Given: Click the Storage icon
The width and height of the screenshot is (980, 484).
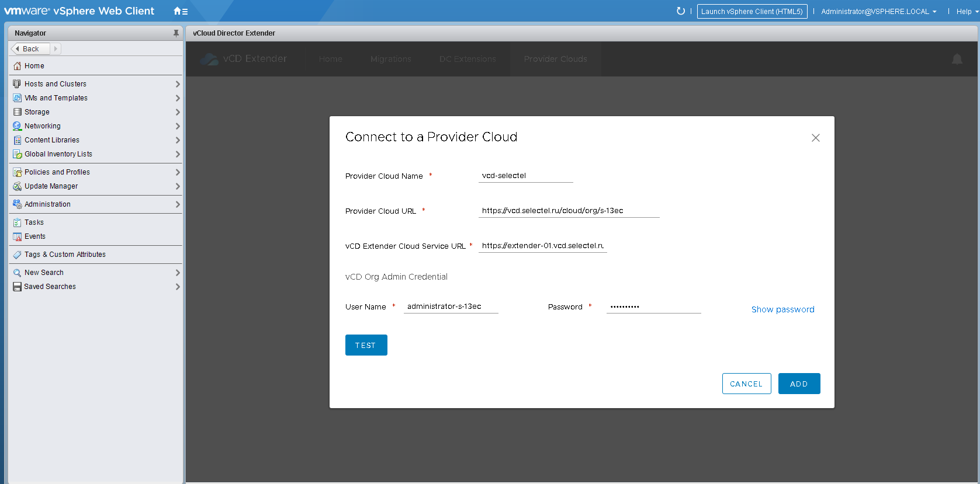Looking at the screenshot, I should click(18, 112).
